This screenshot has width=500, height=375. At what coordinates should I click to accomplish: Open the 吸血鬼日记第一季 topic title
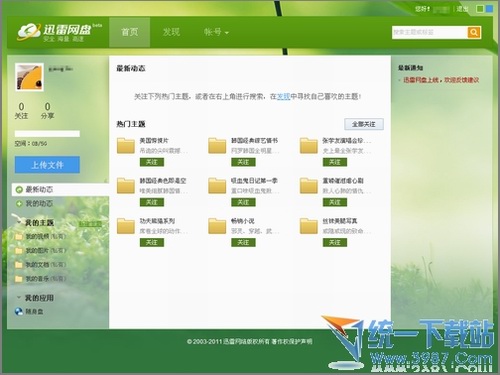click(254, 180)
